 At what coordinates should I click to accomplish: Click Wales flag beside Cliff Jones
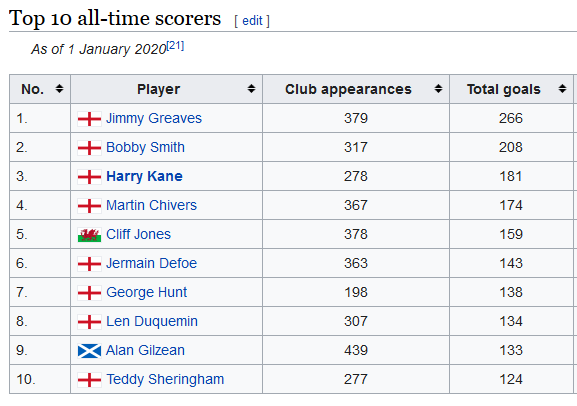pos(89,235)
